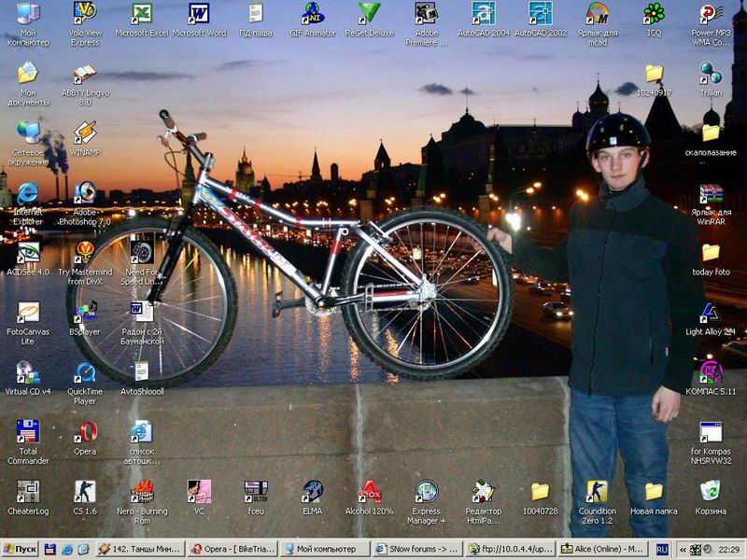The width and height of the screenshot is (747, 560).
Task: Open the ICQ desktop icon
Action: coord(654,14)
